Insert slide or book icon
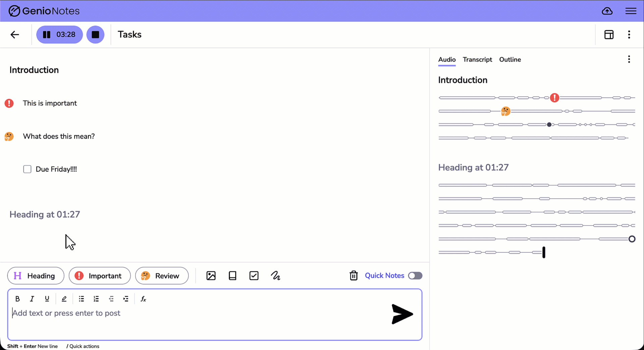The width and height of the screenshot is (644, 350). [x=232, y=276]
